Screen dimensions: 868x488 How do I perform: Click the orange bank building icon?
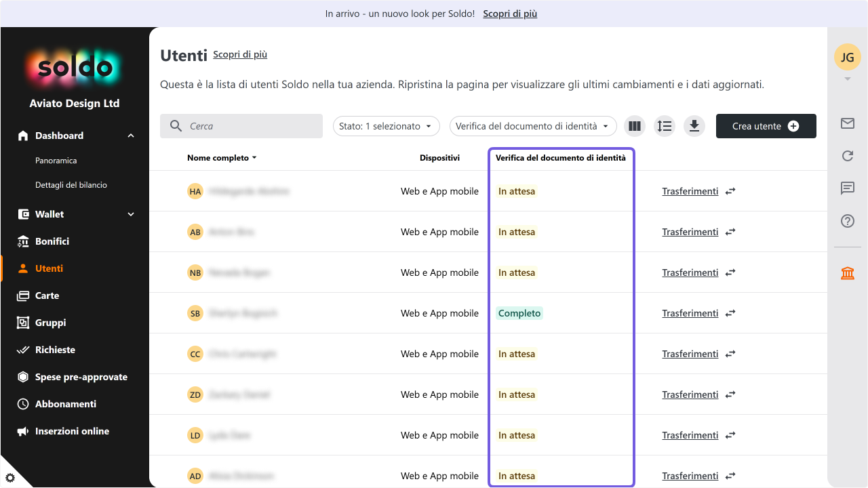pyautogui.click(x=848, y=273)
